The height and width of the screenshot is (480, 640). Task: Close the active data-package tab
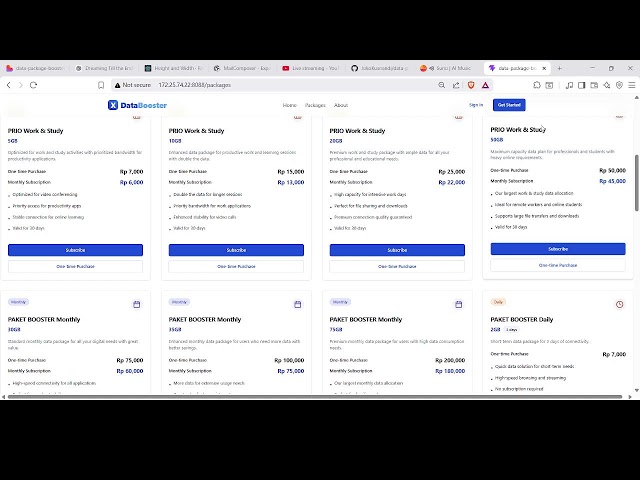(x=544, y=68)
